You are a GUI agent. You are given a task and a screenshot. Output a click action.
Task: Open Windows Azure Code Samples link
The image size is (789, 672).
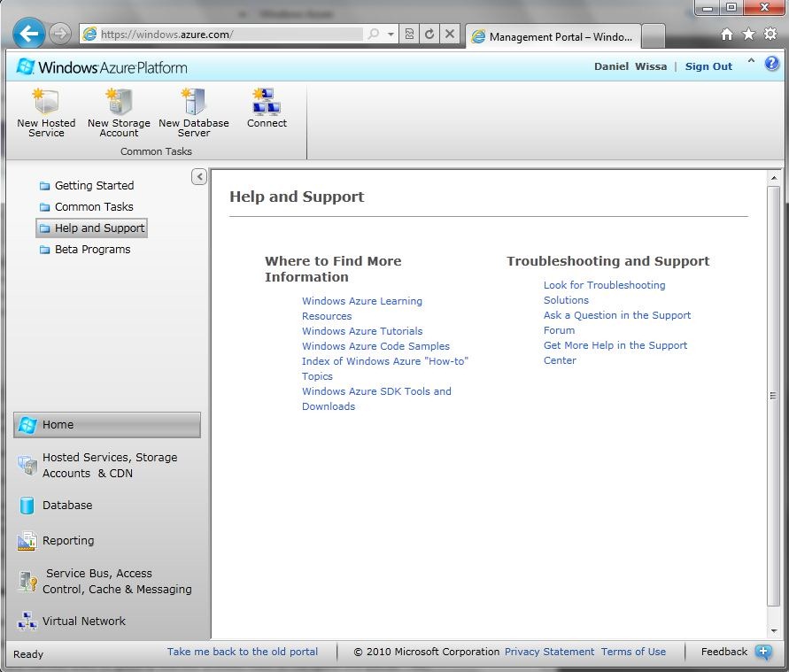(375, 346)
